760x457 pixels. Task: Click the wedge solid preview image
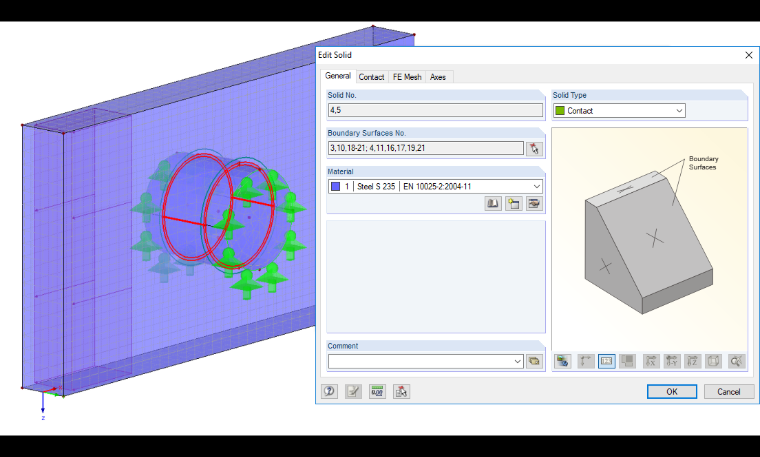[x=649, y=242]
